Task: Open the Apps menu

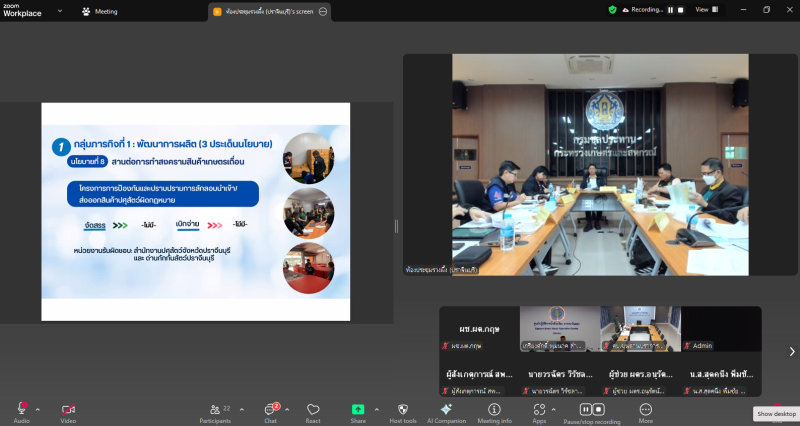Action: coord(539,410)
